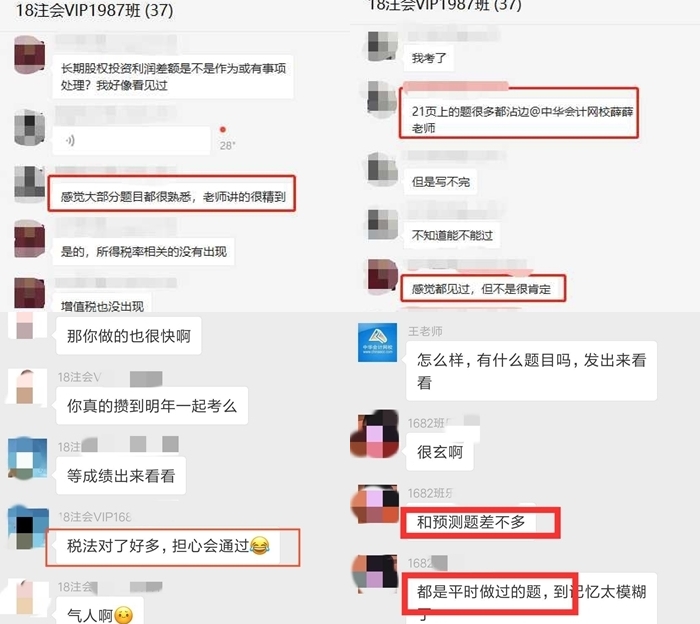This screenshot has height=624, width=700.
Task: Tap the 王老师 blue logo avatar
Action: pyautogui.click(x=377, y=342)
